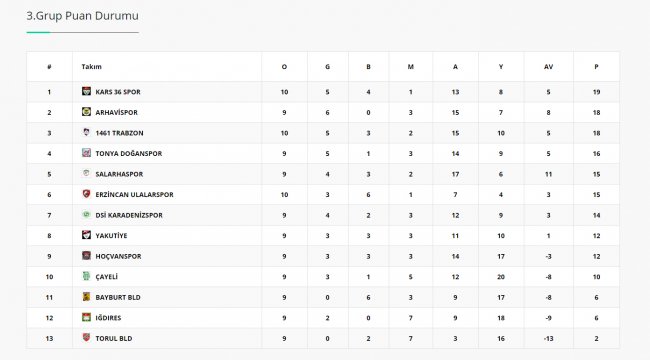Click the Iğdıres team logo
This screenshot has height=360, width=650.
click(86, 317)
